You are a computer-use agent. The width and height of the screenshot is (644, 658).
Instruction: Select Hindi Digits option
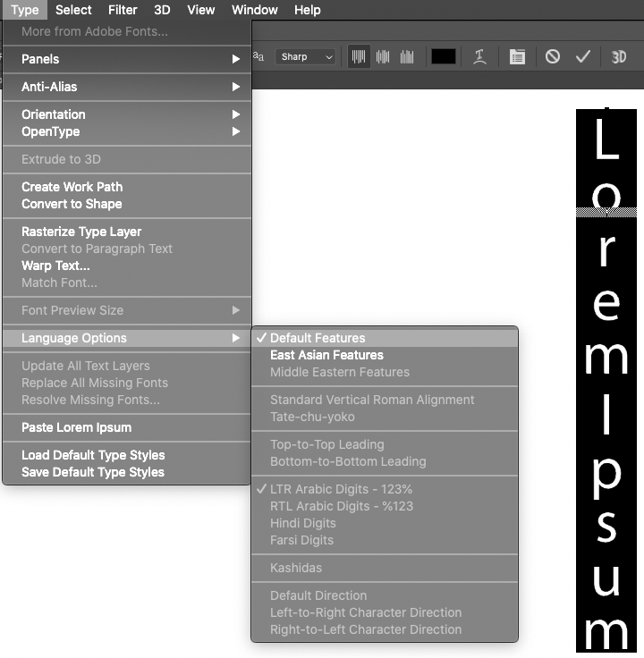[x=385, y=523]
